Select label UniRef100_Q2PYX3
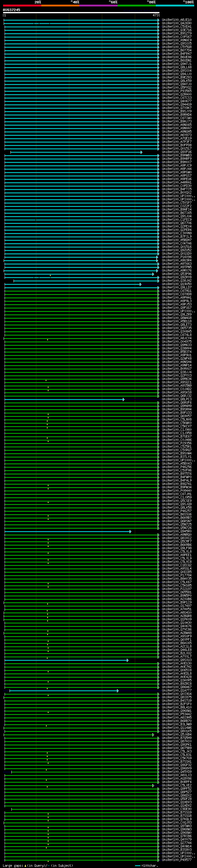The width and height of the screenshot is (197, 868). pyautogui.click(x=176, y=375)
